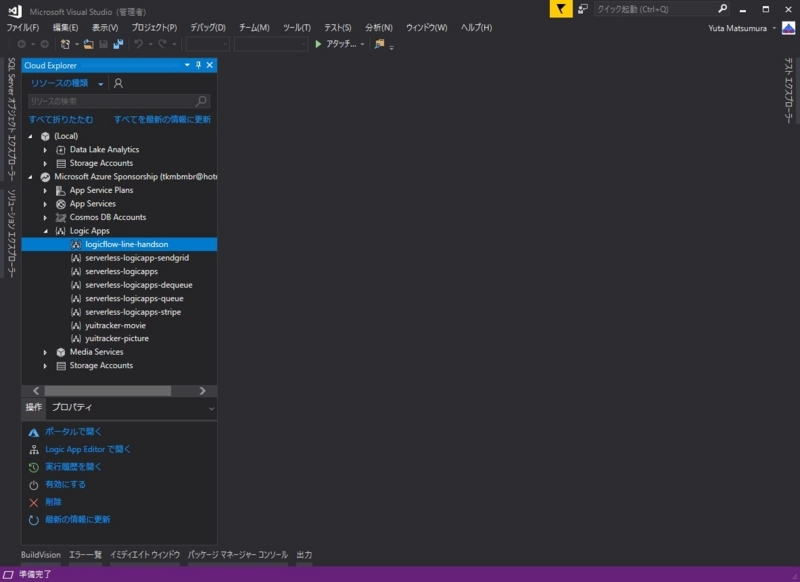Expand the App Services node

point(45,204)
